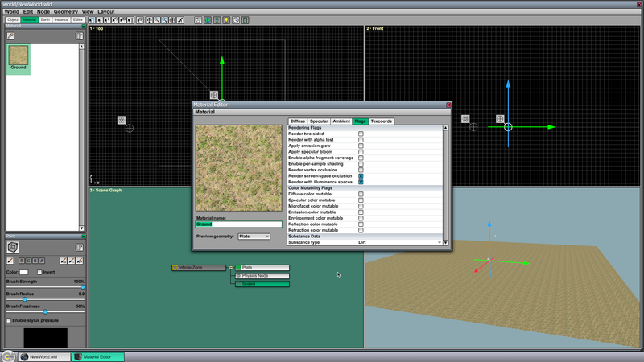The height and width of the screenshot is (362, 644).
Task: Click the airplane free-camera tool
Action: point(180,20)
